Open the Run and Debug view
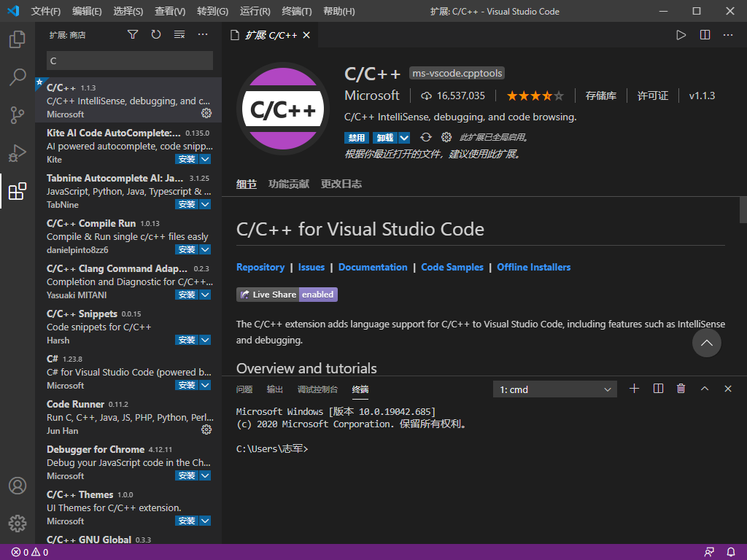 pos(18,153)
